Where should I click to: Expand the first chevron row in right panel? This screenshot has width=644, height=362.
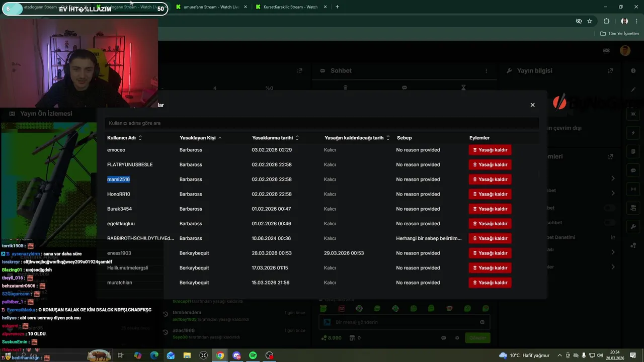tap(613, 178)
